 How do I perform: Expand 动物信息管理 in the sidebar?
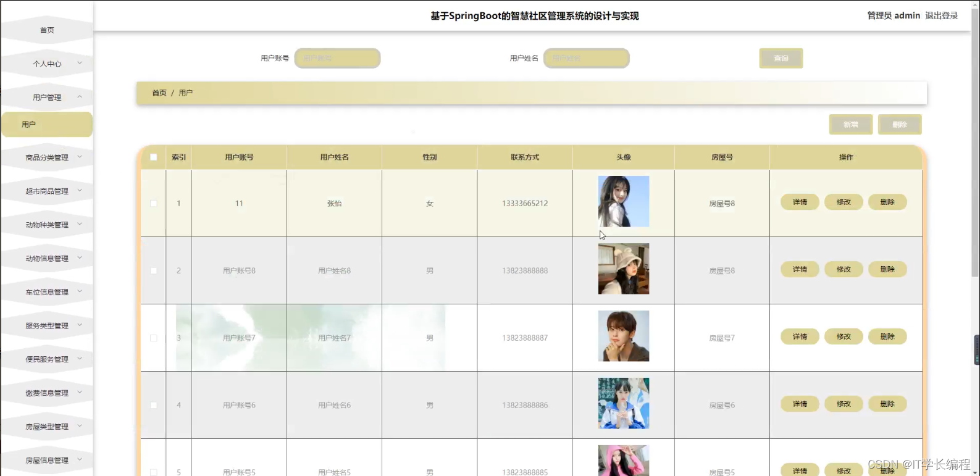[x=47, y=259]
